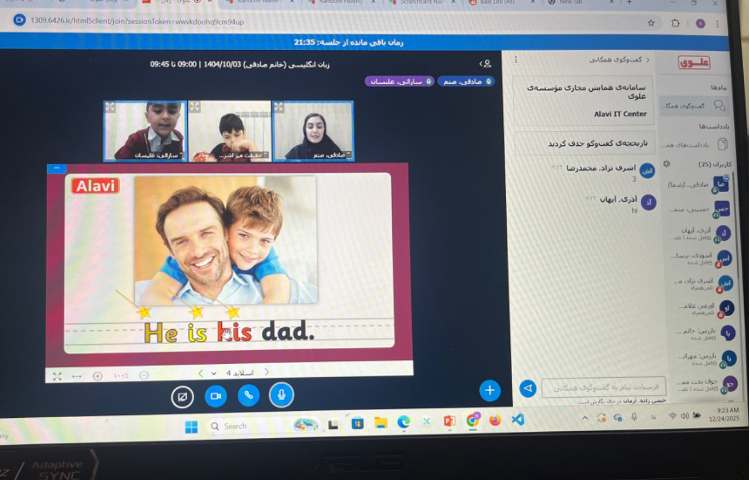Open chat options three-dot menu
The width and height of the screenshot is (750, 480).
click(x=516, y=60)
